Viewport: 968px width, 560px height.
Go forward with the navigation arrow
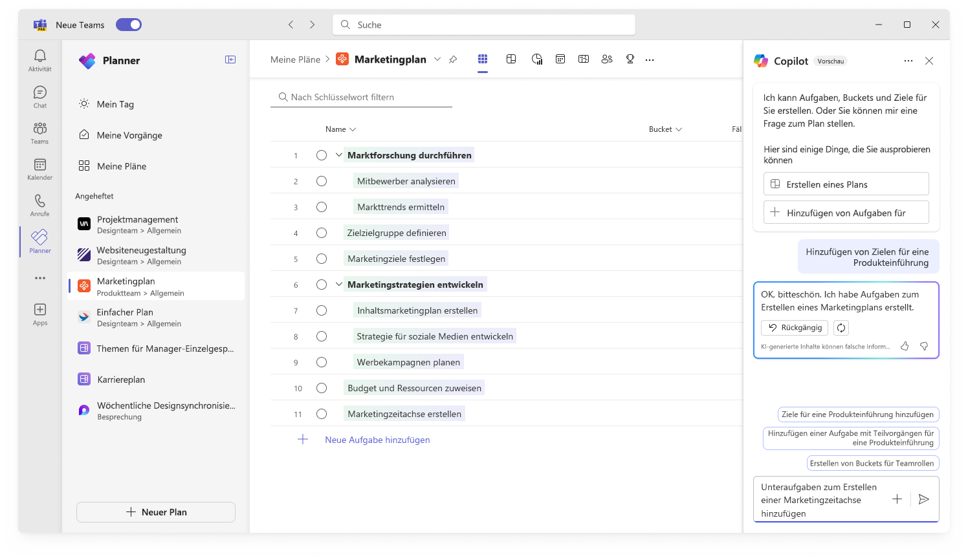(313, 25)
